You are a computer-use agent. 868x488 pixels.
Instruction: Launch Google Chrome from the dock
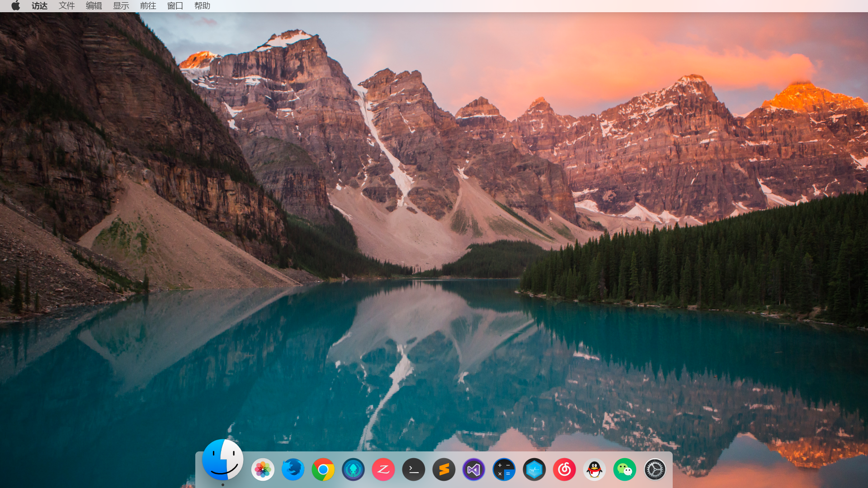[323, 470]
